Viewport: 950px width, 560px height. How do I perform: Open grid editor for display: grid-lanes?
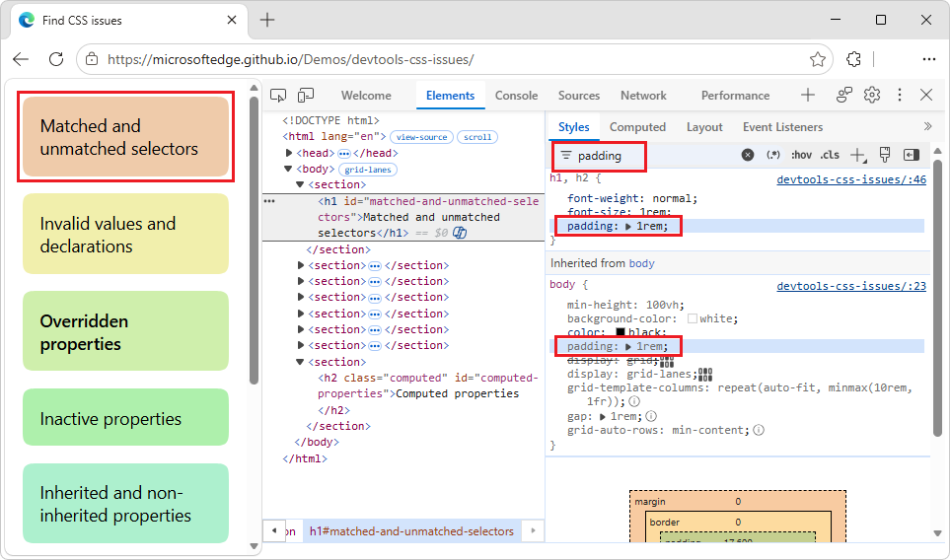click(x=705, y=374)
